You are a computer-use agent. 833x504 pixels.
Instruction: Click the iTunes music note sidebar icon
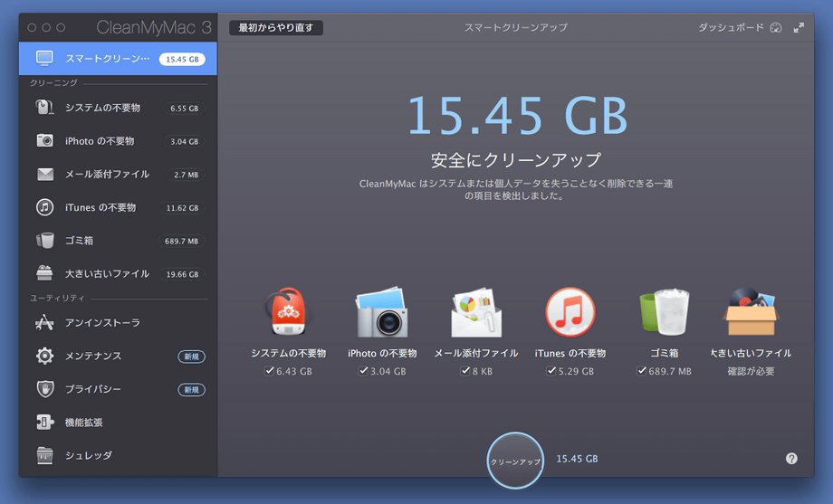(x=44, y=207)
